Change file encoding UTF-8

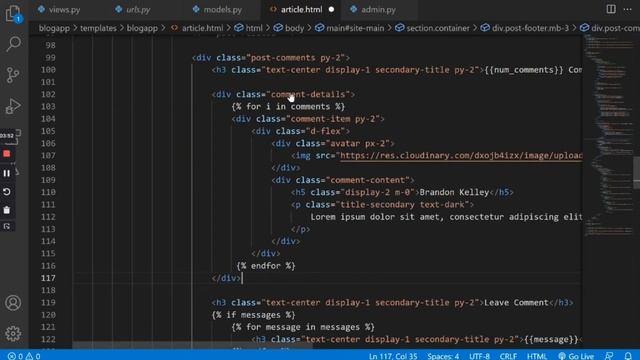[479, 356]
